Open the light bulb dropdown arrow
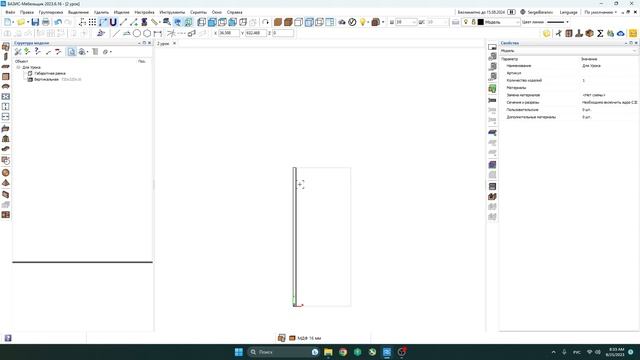640x360 pixels. tap(368, 22)
